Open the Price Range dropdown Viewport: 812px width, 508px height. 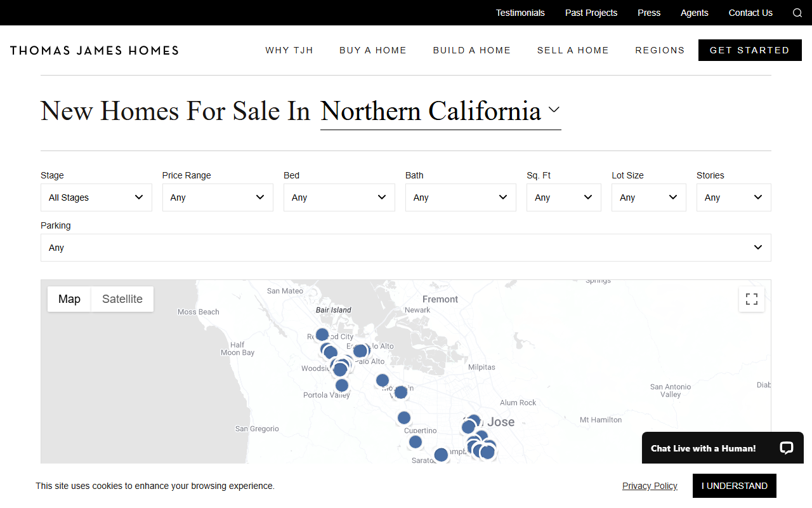(x=218, y=197)
